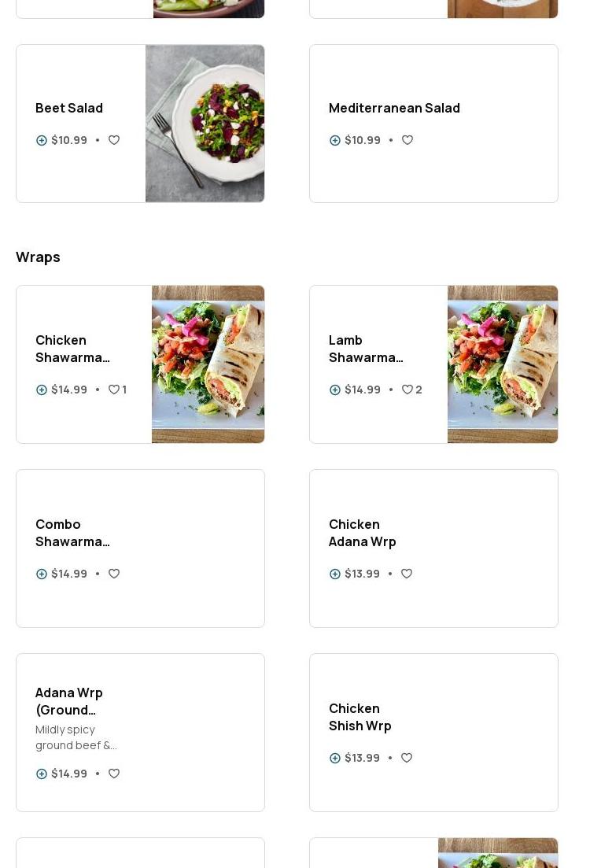
Task: Add Beet Salad to cart with plus icon
Action: click(x=42, y=140)
